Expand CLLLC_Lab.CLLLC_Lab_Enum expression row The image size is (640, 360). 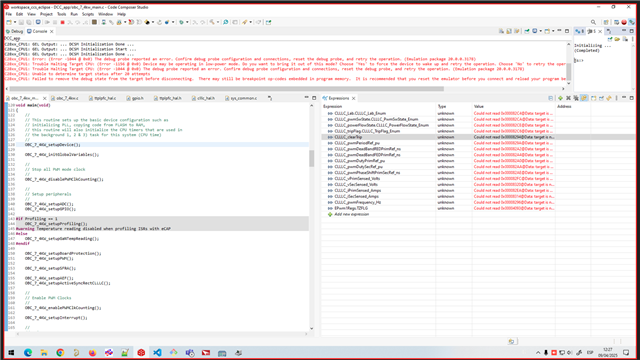pos(330,113)
